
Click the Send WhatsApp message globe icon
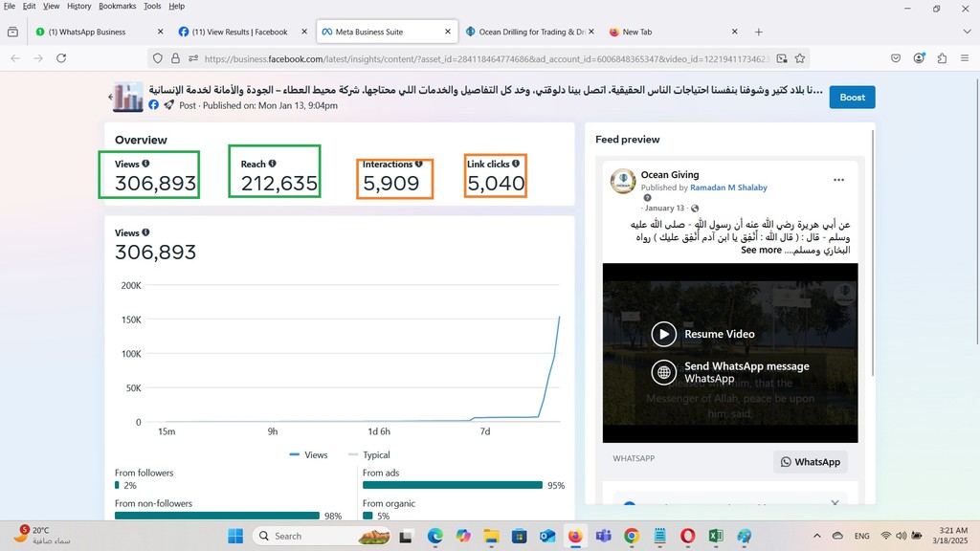click(664, 372)
